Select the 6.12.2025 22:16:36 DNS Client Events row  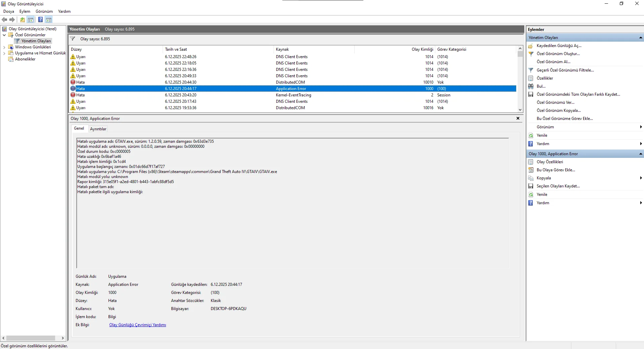(x=293, y=70)
